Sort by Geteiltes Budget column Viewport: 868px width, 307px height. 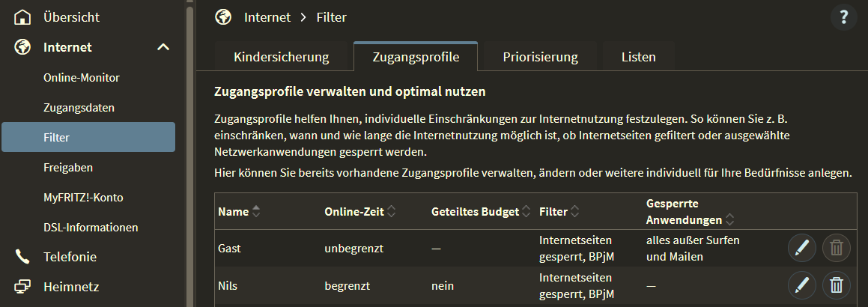point(526,212)
